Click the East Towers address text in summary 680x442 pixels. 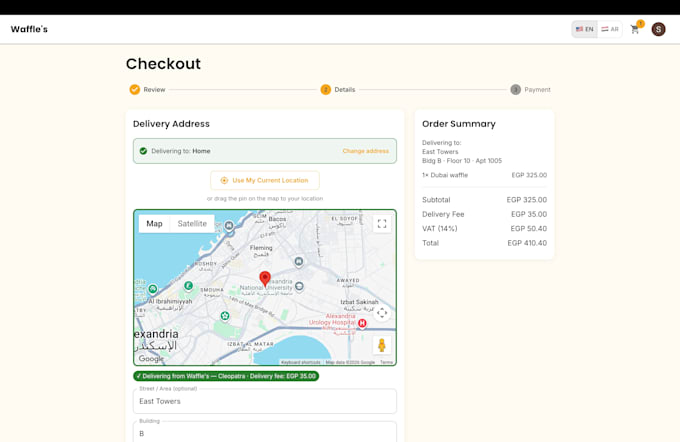click(x=440, y=152)
